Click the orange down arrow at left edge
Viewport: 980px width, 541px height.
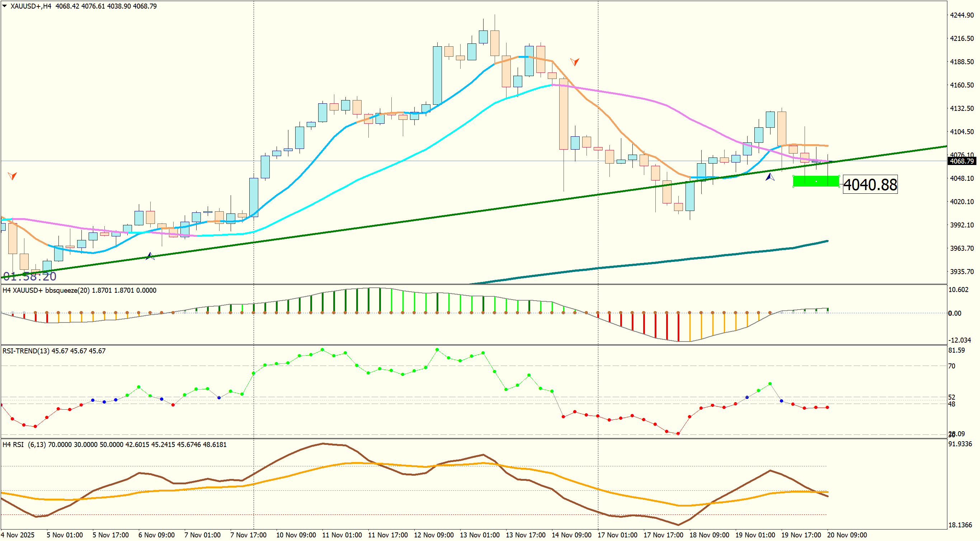[x=12, y=176]
